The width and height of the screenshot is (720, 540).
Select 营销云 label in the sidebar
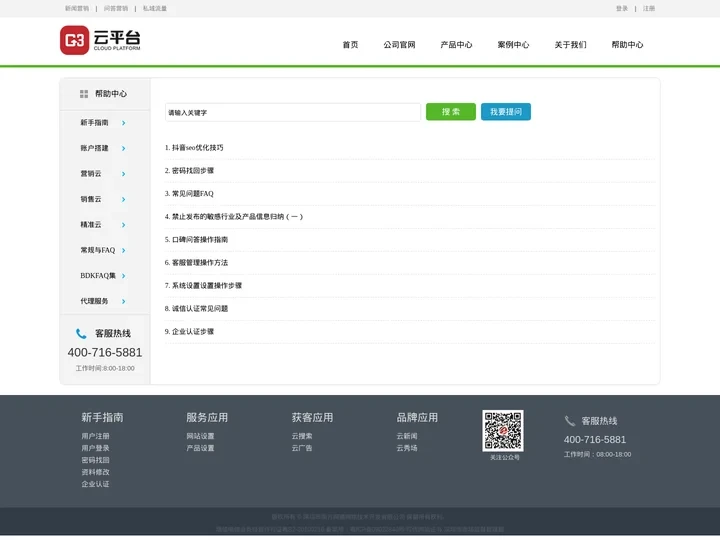tap(91, 174)
